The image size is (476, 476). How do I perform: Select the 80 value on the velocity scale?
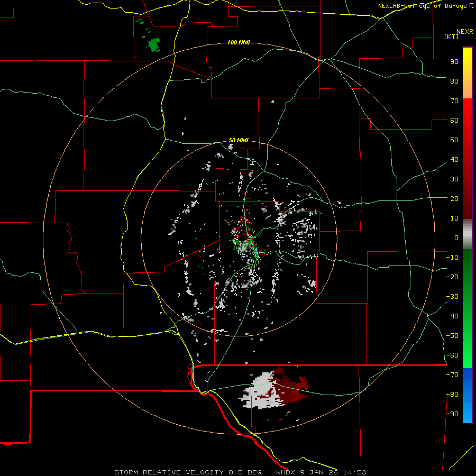[x=454, y=81]
